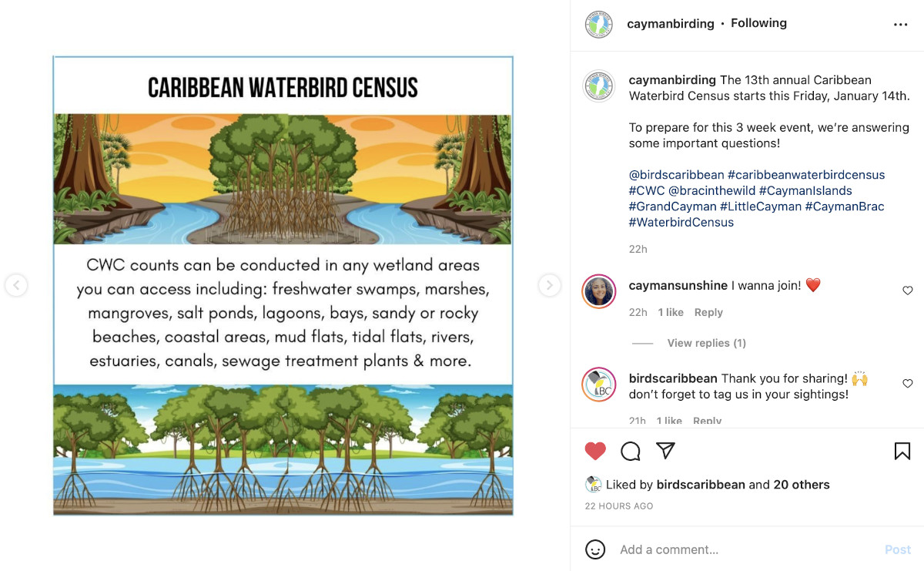Click Post to submit comment

click(897, 549)
